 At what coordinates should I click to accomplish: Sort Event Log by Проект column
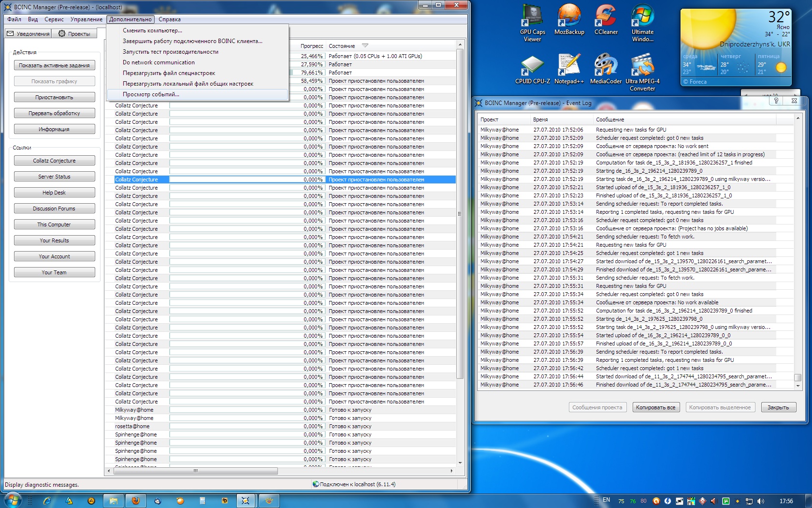(x=489, y=120)
